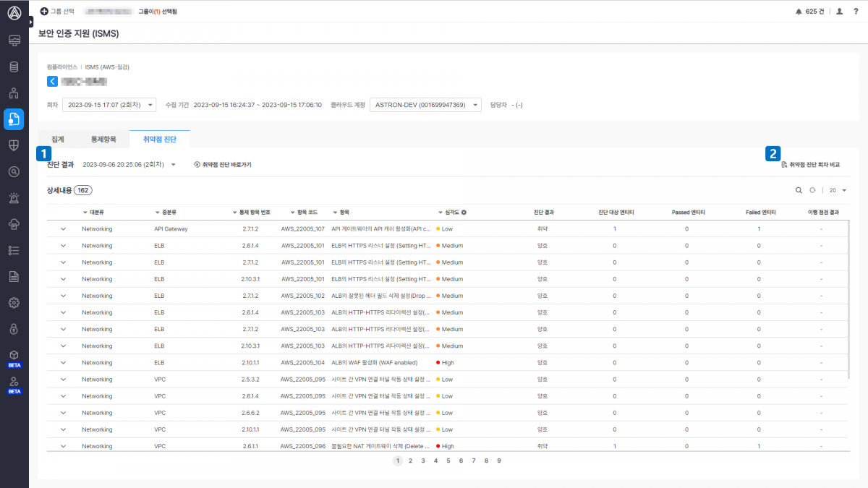This screenshot has width=868, height=488.
Task: Open the cloud sidebar icon
Action: point(14,224)
